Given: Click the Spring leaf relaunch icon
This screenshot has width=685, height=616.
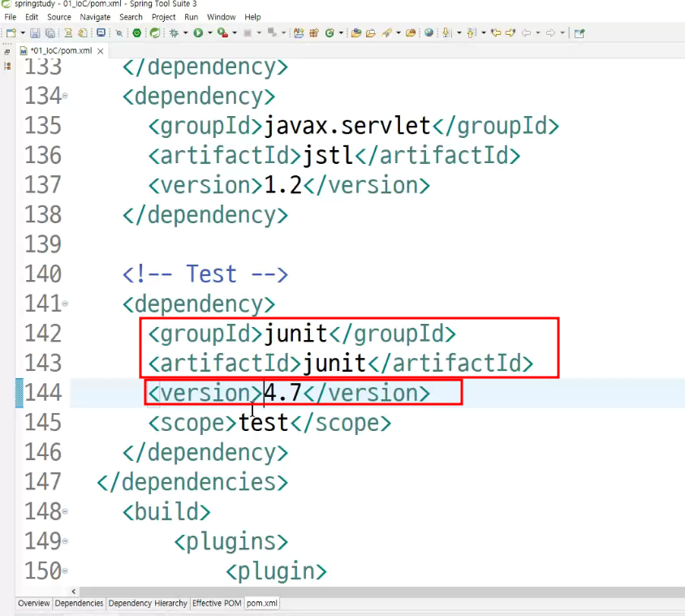Looking at the screenshot, I should 155,32.
